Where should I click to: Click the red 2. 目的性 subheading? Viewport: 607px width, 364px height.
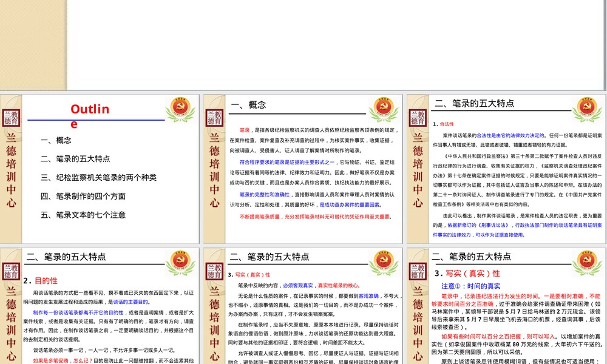click(40, 281)
